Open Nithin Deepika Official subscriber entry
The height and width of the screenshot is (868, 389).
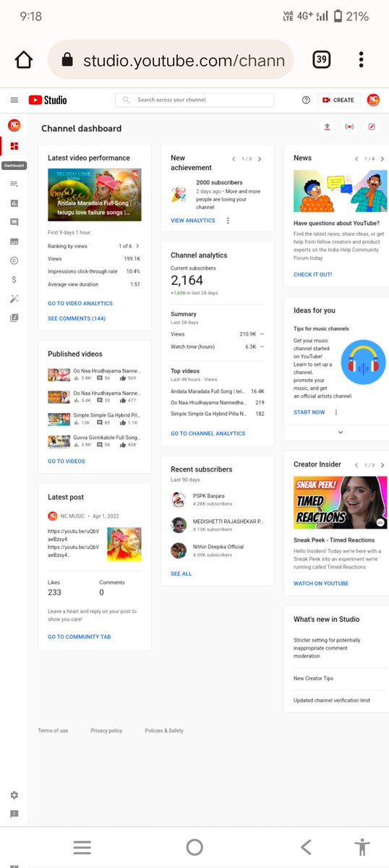tap(218, 550)
